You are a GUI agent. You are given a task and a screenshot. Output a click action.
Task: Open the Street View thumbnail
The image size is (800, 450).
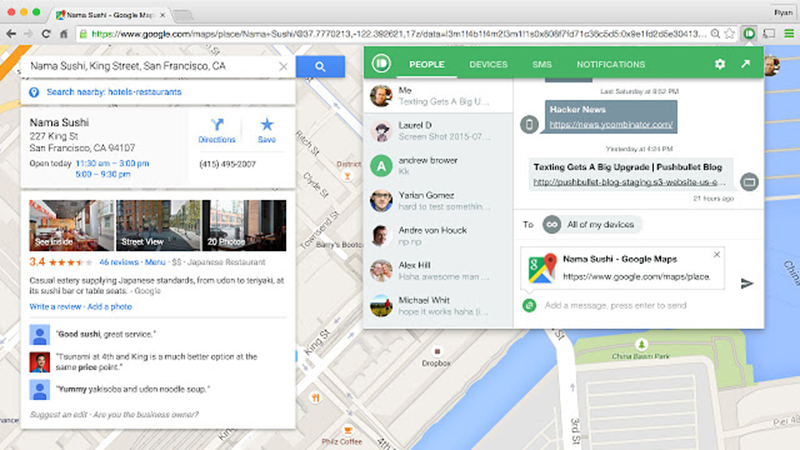(158, 226)
